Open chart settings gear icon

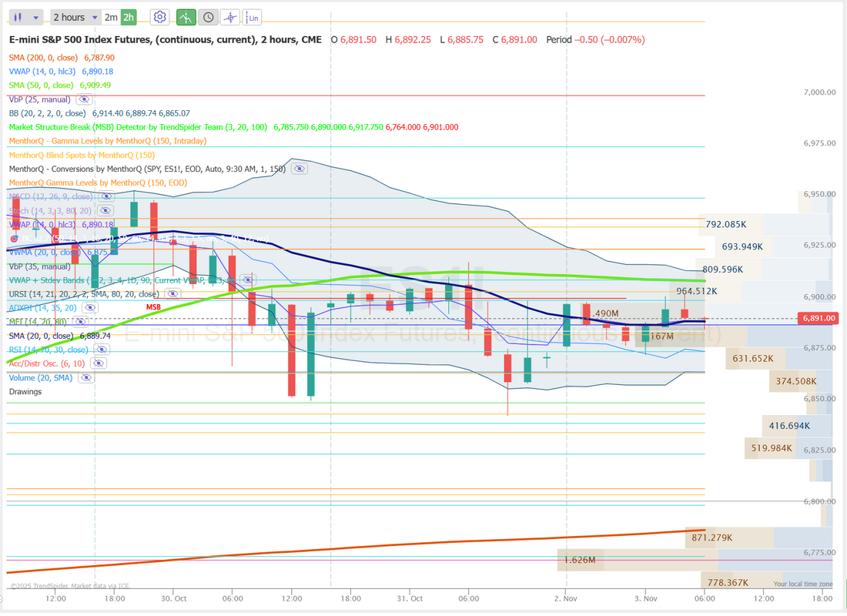pyautogui.click(x=159, y=17)
